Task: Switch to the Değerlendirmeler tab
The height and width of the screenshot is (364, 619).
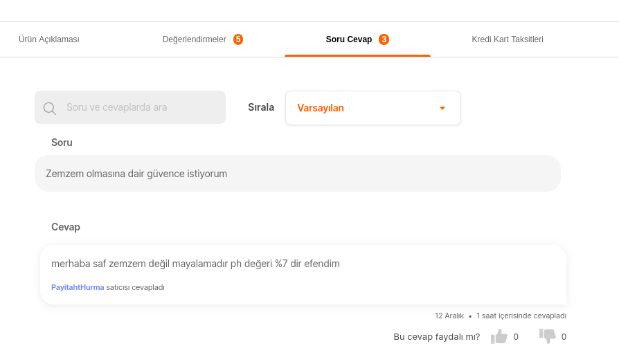Action: pyautogui.click(x=195, y=39)
